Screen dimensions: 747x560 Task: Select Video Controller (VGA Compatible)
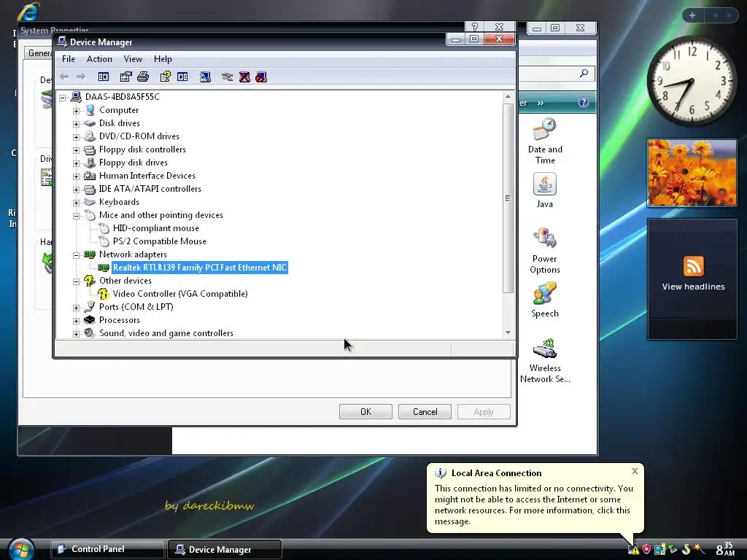180,294
